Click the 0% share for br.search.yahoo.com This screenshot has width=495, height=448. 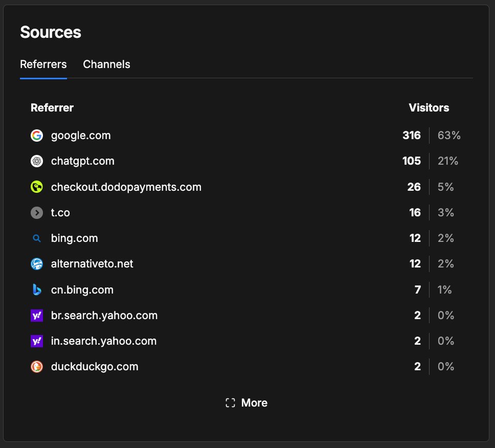[446, 316]
